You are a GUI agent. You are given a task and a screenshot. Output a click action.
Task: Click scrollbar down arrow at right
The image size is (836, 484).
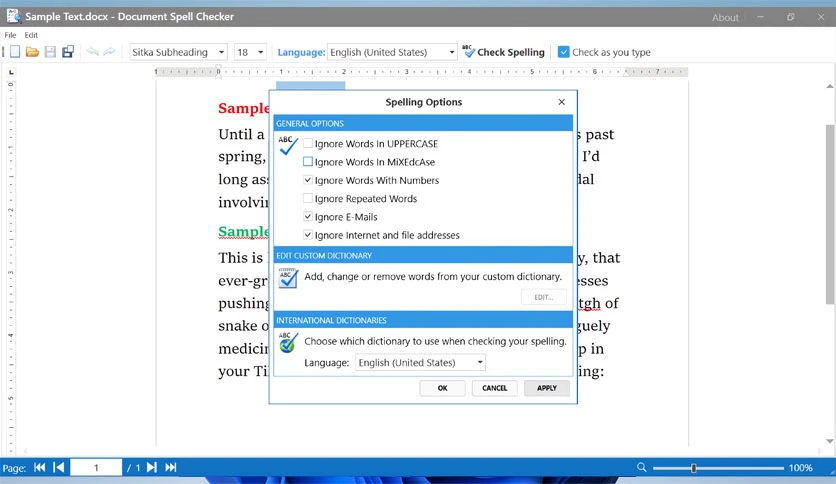[830, 441]
